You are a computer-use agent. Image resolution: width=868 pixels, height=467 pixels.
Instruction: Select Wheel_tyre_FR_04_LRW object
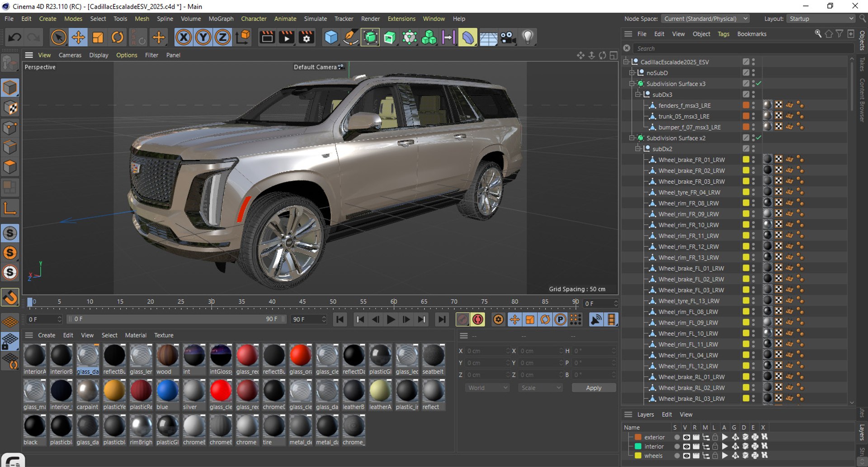click(x=689, y=192)
